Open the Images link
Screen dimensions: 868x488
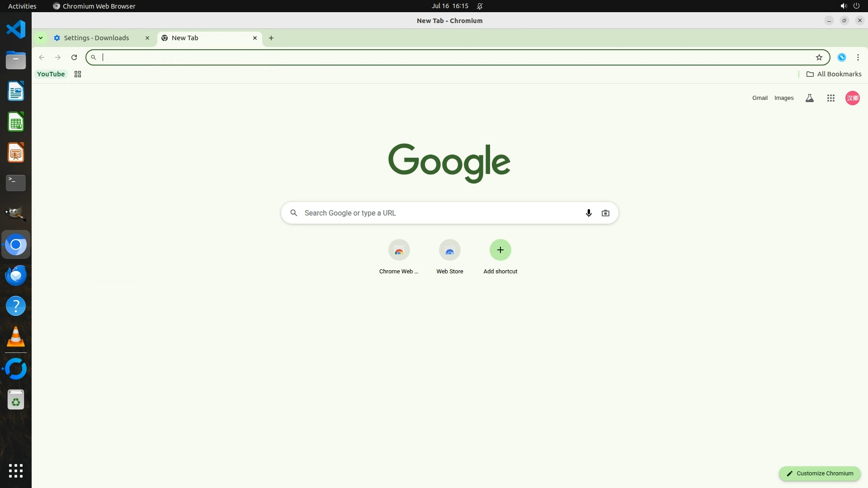[783, 98]
